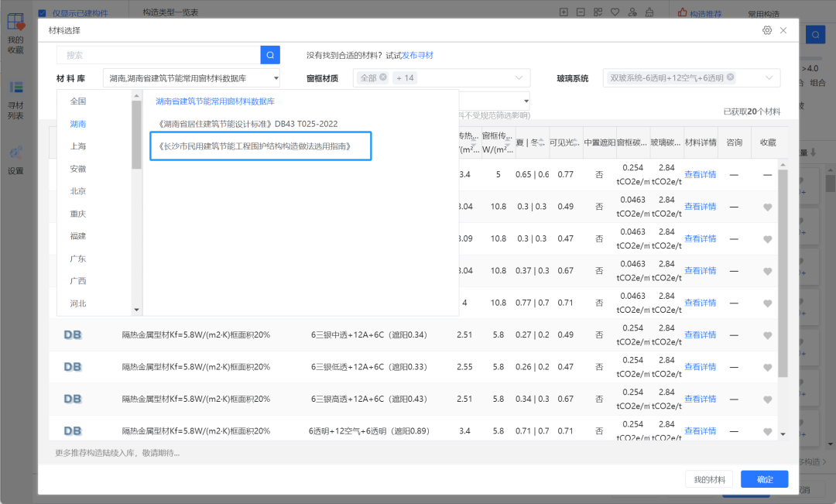Expand the 窗框材质 dropdown
This screenshot has height=504, width=836.
click(x=519, y=78)
